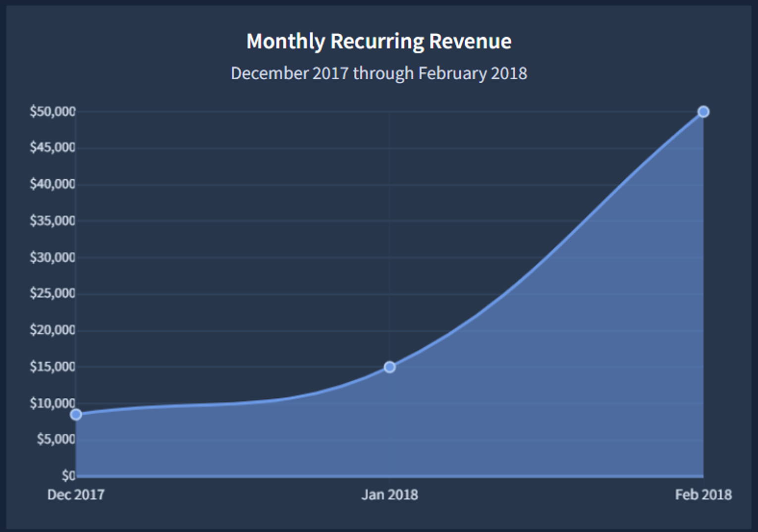758x532 pixels.
Task: Click the $40,000 y-axis label
Action: coord(53,184)
